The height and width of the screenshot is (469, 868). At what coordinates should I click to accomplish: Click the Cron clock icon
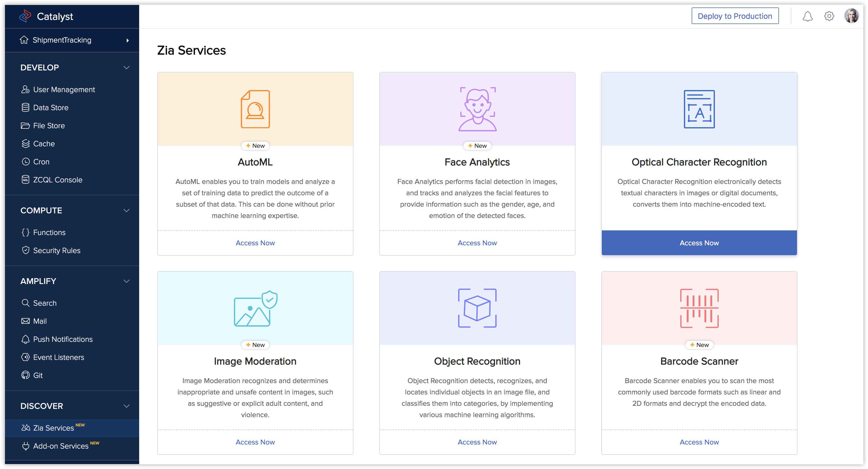(x=26, y=161)
